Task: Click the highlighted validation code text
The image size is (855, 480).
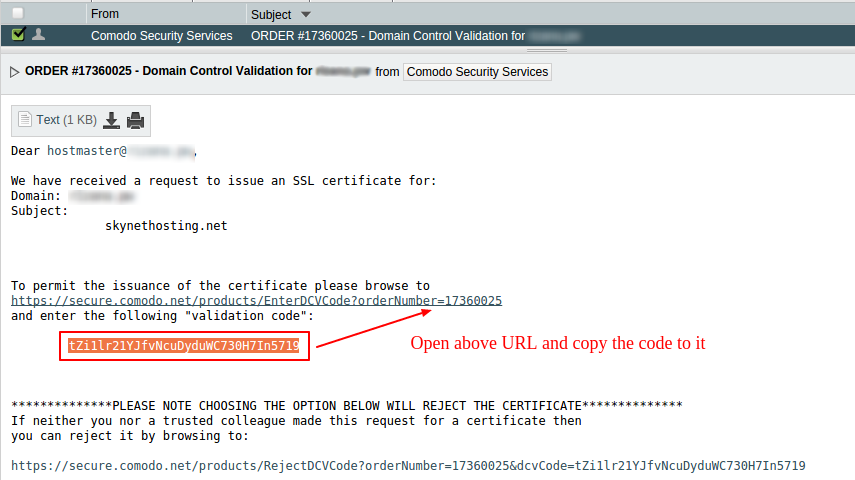Action: click(x=184, y=345)
